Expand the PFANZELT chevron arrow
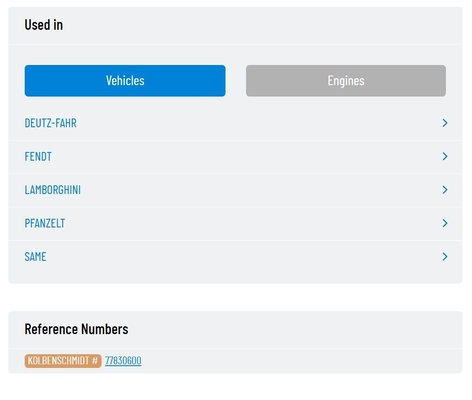472x400 pixels. 445,223
